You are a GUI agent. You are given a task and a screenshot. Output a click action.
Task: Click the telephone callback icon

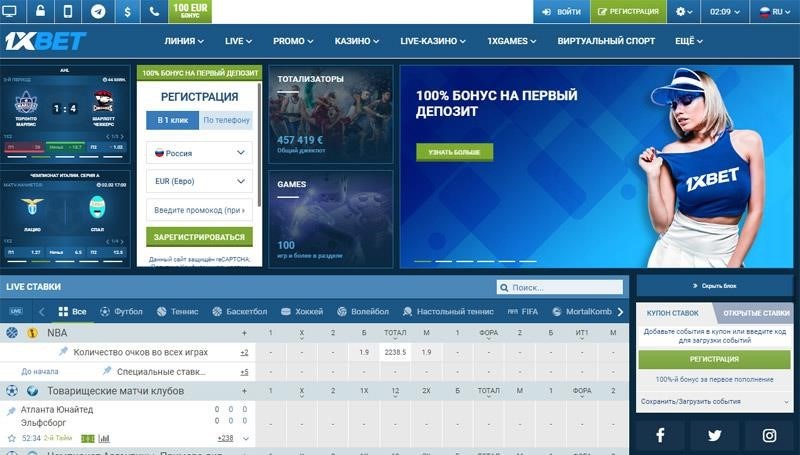click(x=154, y=11)
